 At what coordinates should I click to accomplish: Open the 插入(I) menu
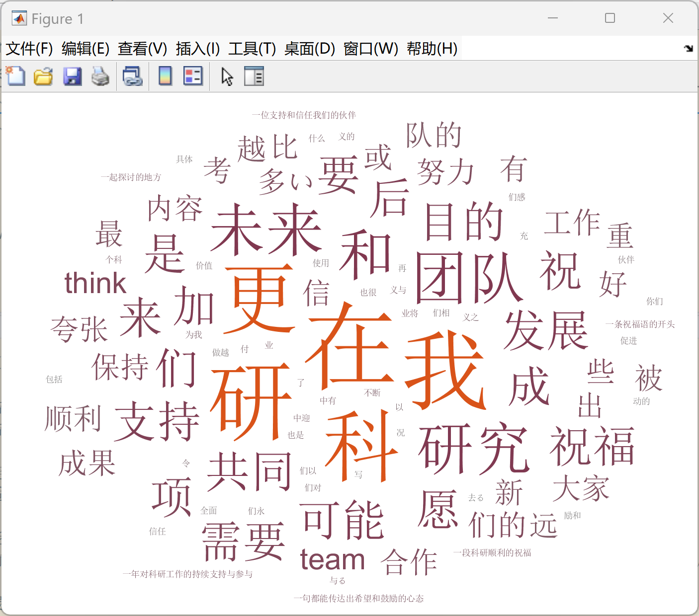pos(198,49)
